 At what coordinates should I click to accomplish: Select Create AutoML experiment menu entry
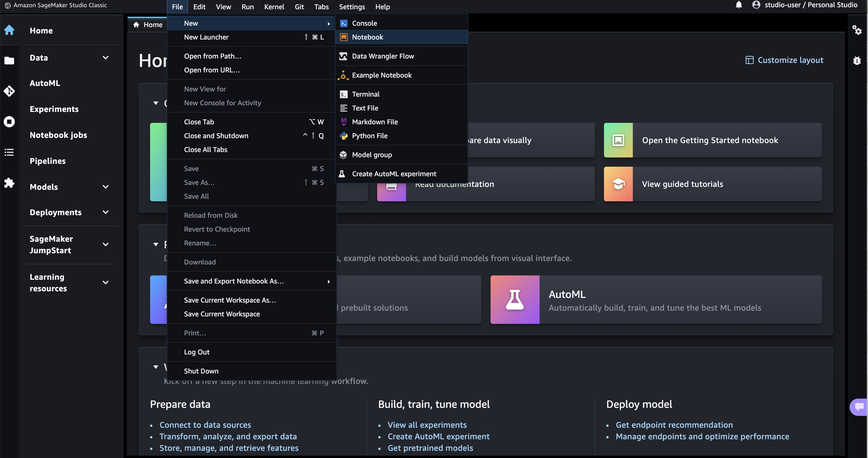point(394,174)
